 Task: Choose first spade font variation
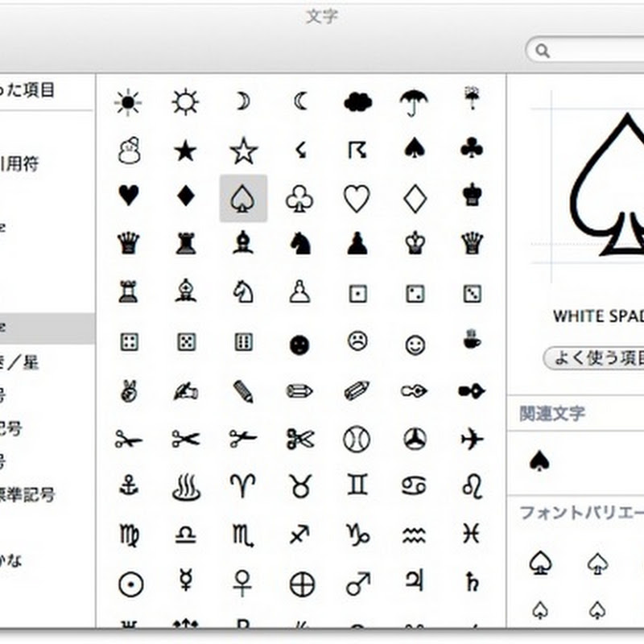click(x=540, y=563)
